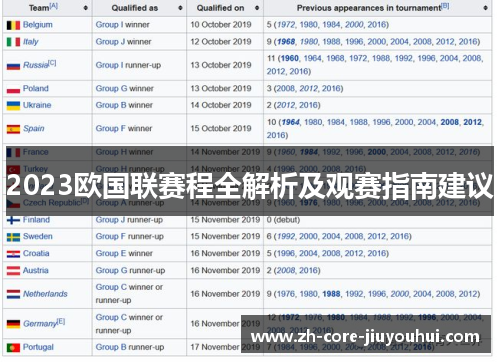This screenshot has width=500, height=362.
Task: Open the 2012 link in Poland row
Action: pos(308,89)
